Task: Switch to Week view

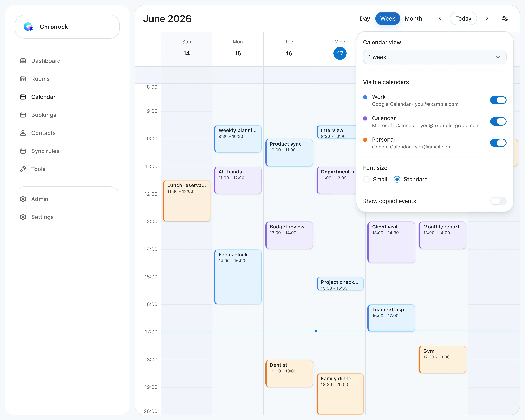Action: click(x=387, y=18)
